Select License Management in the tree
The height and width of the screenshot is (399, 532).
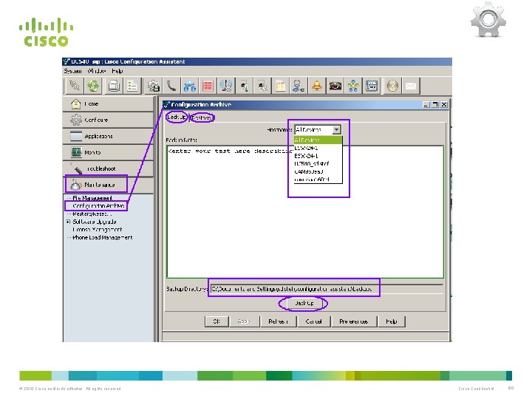tap(97, 229)
